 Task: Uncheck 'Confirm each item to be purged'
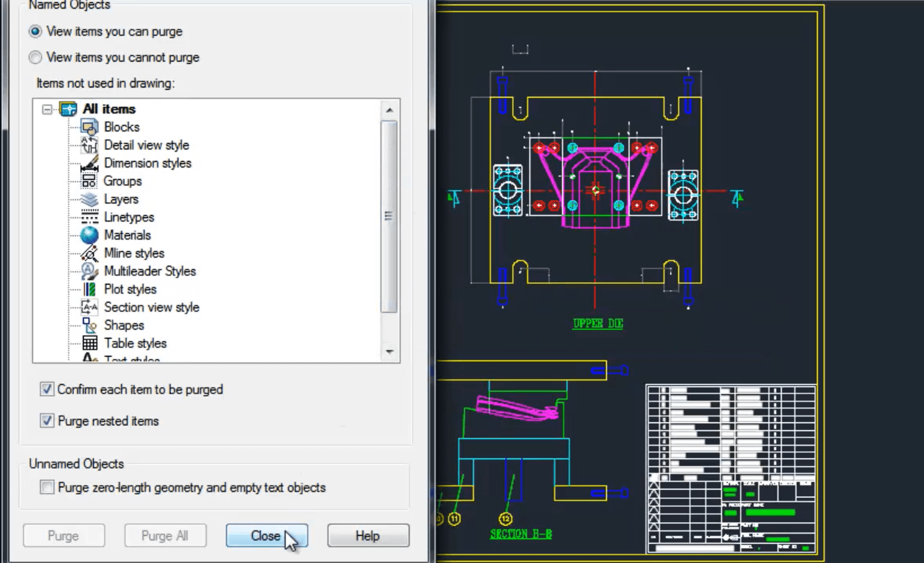[x=47, y=389]
